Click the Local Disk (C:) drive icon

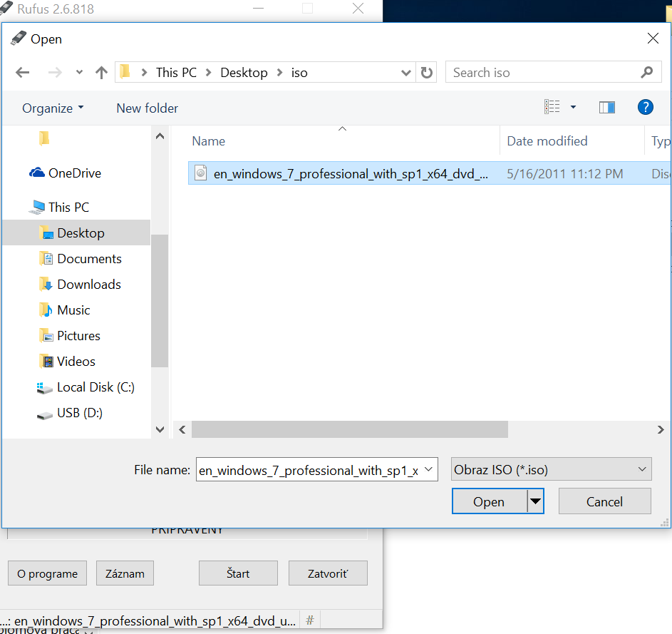tap(45, 388)
